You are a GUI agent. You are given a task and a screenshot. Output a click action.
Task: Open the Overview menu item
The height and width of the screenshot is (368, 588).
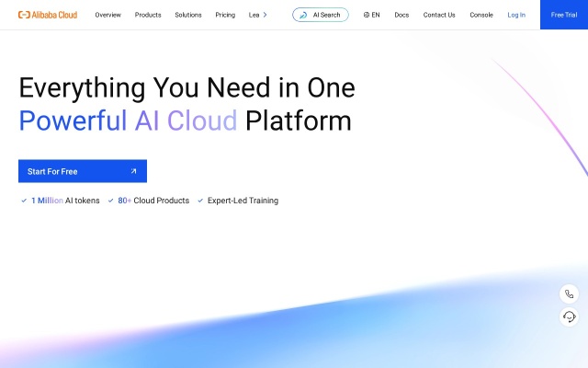107,15
